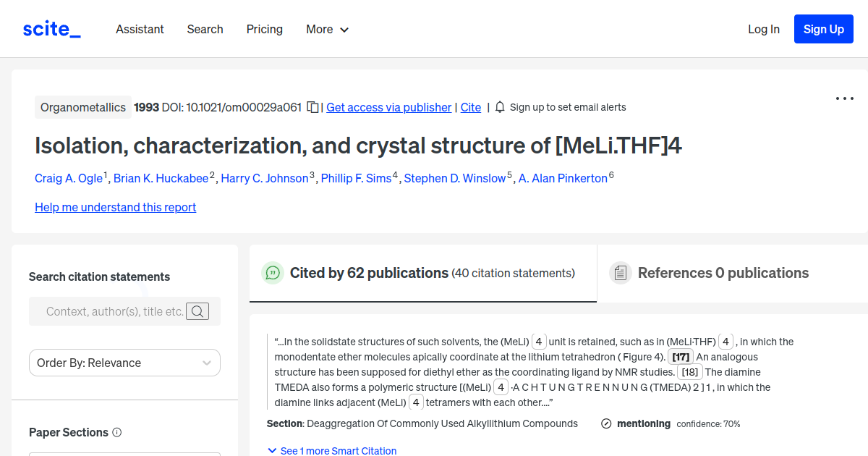This screenshot has width=868, height=456.
Task: Open the Pricing page from navigation
Action: point(264,29)
